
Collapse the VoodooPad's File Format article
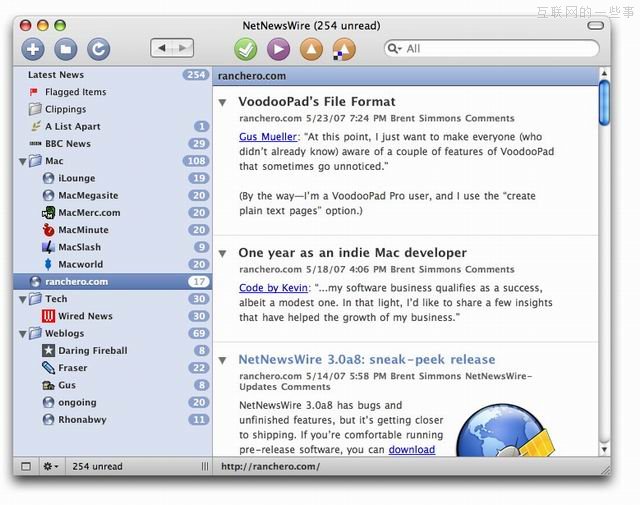[x=223, y=102]
